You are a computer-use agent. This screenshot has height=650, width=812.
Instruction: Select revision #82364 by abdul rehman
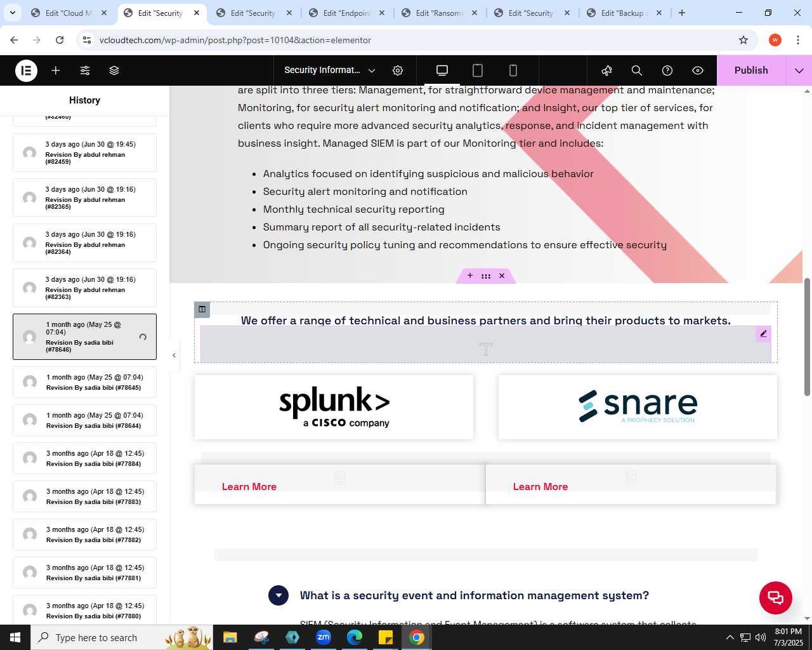(x=84, y=242)
